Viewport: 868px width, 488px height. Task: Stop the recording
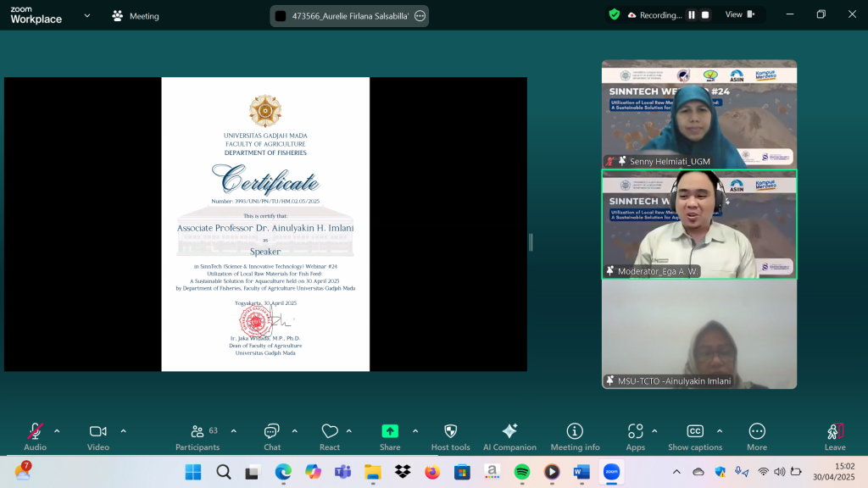705,15
